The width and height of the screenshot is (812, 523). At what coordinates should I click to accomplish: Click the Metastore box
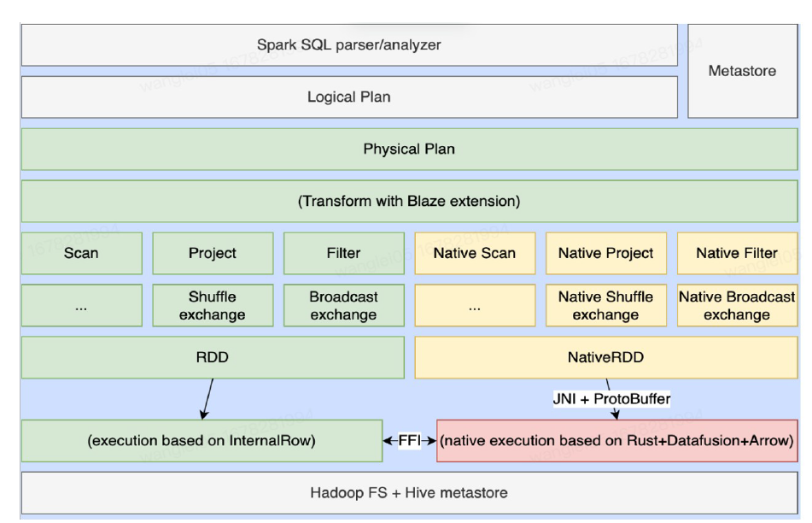tap(742, 71)
